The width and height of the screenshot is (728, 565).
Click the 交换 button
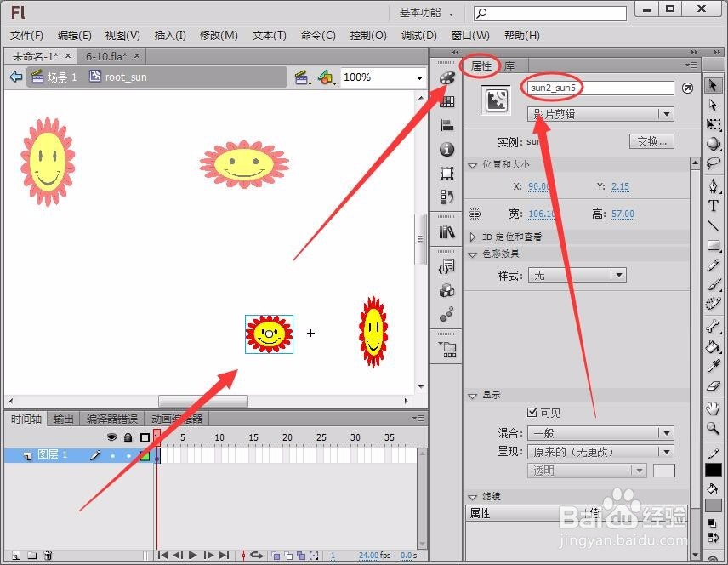651,142
